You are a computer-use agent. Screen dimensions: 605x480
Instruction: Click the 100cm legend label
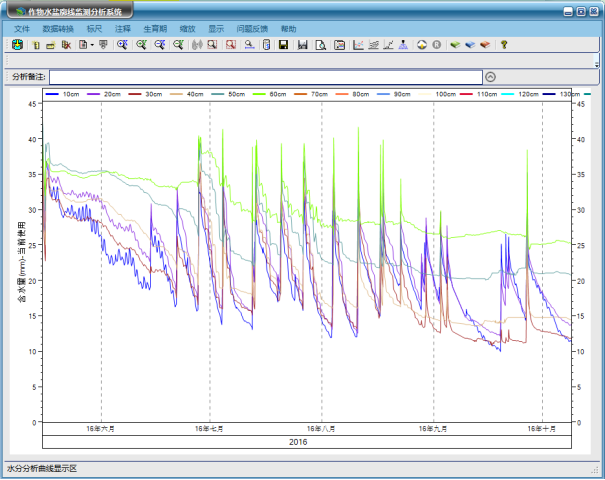[x=446, y=94]
